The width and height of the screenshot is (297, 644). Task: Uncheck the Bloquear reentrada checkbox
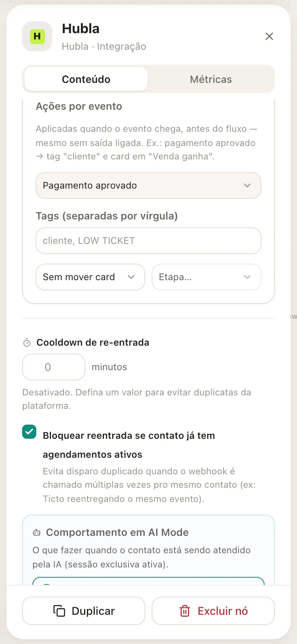point(29,432)
